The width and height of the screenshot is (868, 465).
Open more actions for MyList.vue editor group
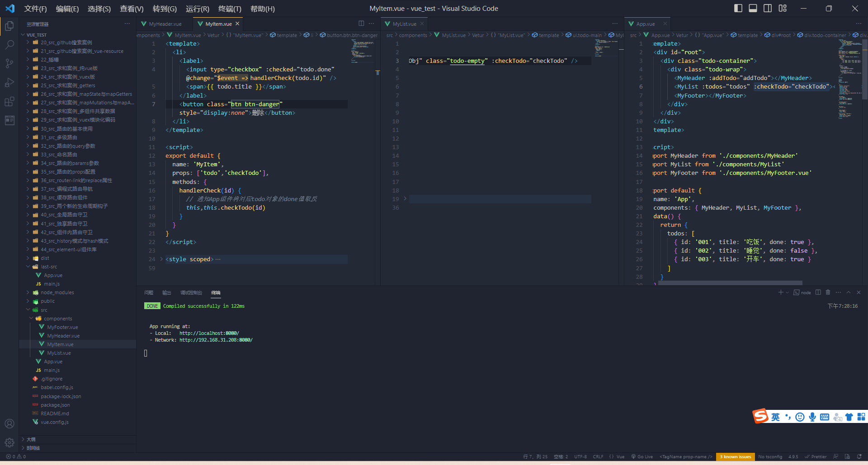click(x=615, y=23)
